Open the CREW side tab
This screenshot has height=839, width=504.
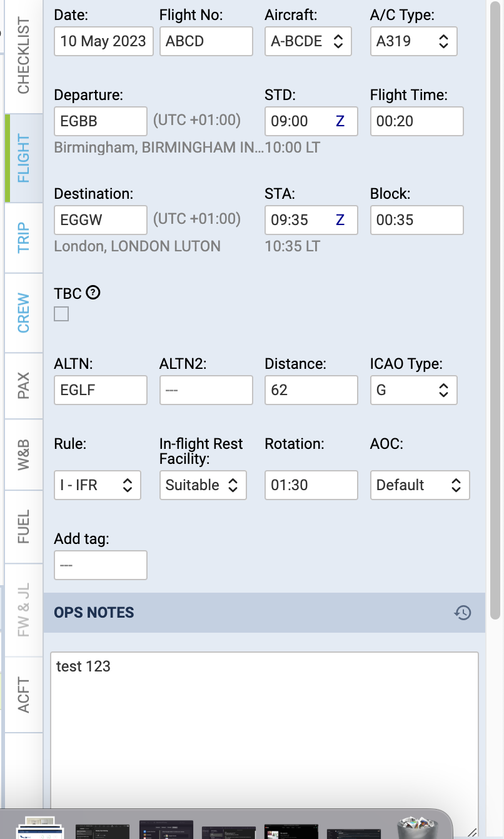pos(24,313)
